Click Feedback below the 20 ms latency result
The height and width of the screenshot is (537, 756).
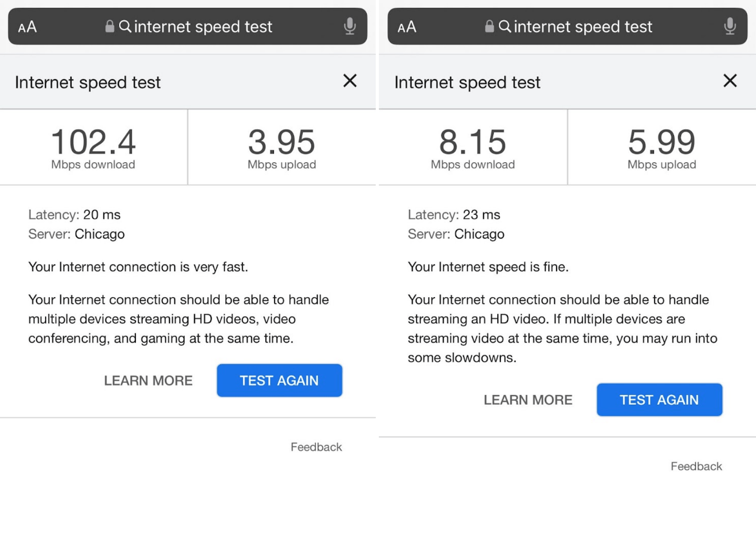pos(316,447)
